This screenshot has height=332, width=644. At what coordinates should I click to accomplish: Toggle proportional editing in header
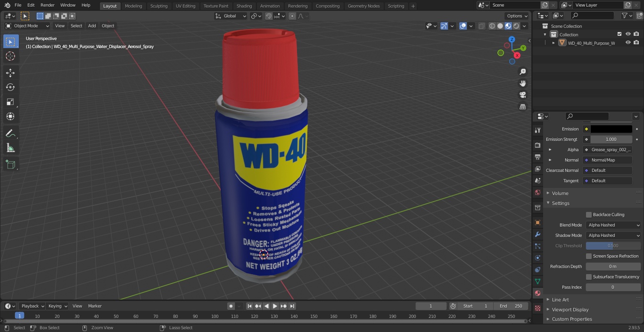[292, 16]
